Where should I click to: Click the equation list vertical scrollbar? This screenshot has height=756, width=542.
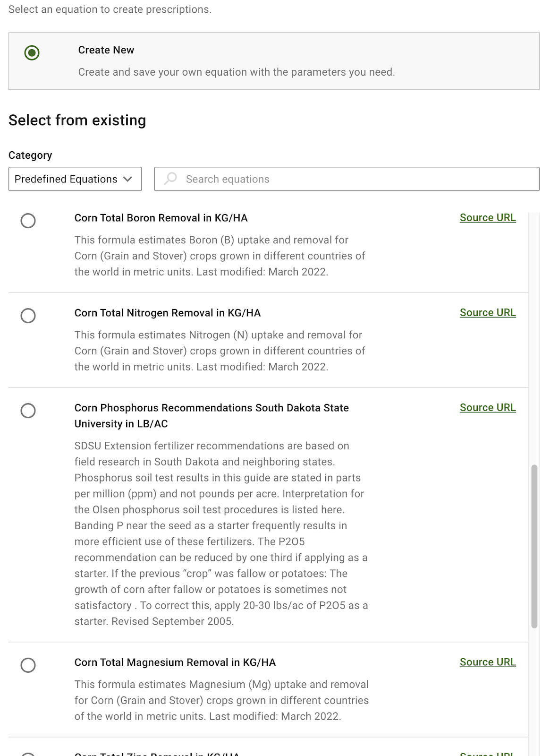(x=534, y=546)
